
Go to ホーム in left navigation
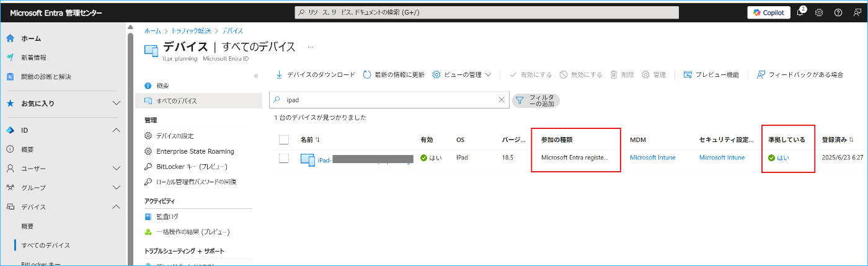31,38
